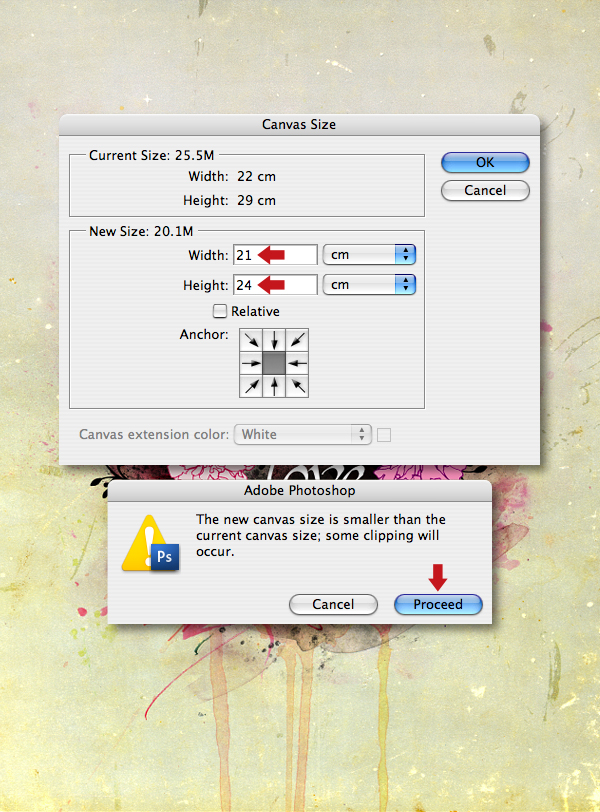Image resolution: width=600 pixels, height=812 pixels.
Task: Click the New Size Width input field
Action: 275,255
